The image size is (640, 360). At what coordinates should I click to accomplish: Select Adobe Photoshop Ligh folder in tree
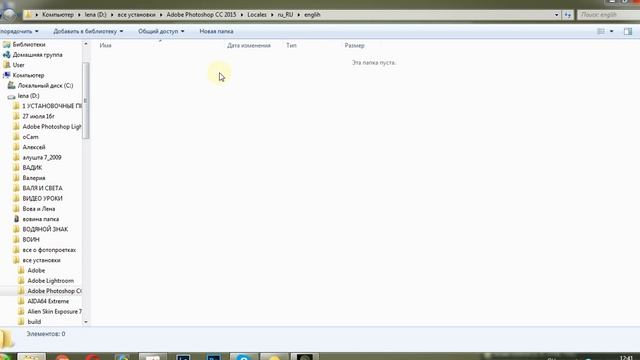click(x=52, y=127)
